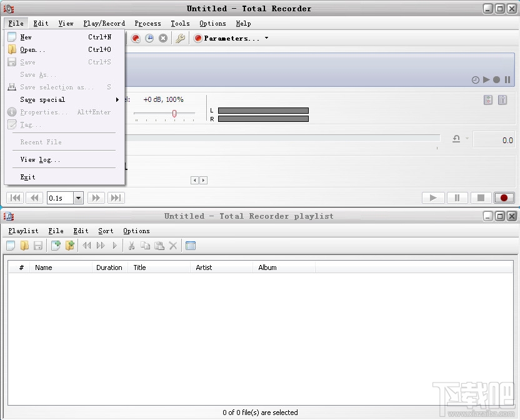
Task: Open the Process menu
Action: pyautogui.click(x=147, y=23)
